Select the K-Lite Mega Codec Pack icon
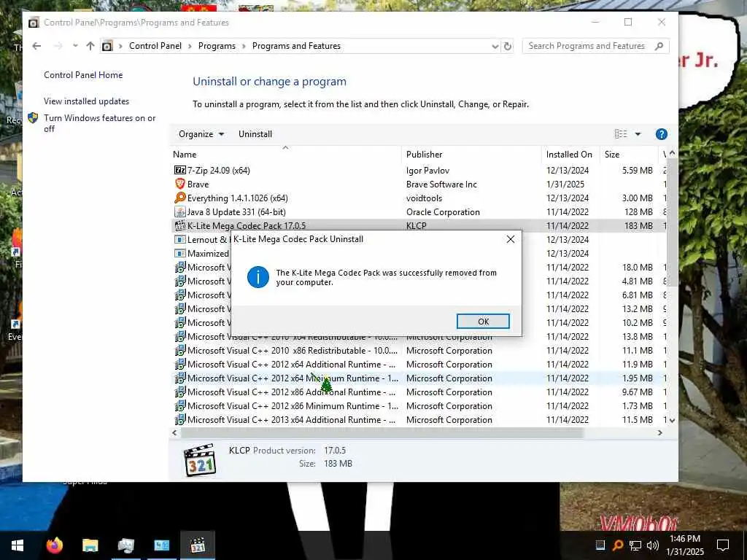 (179, 225)
